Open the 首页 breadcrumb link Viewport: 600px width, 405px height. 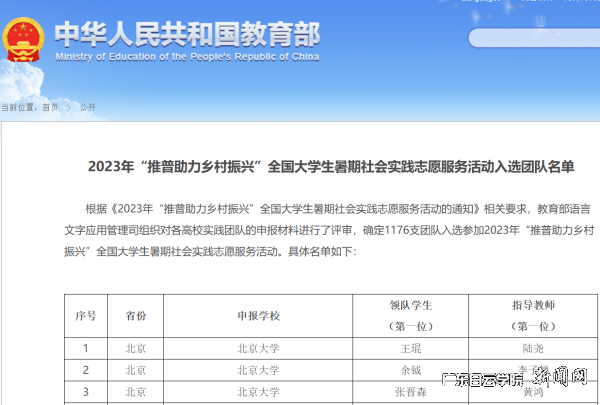click(x=50, y=106)
